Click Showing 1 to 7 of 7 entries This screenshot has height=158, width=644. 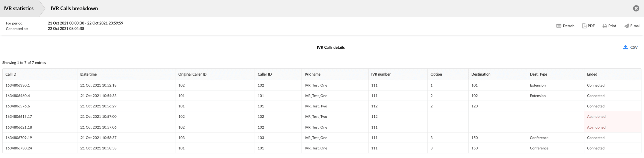[24, 63]
